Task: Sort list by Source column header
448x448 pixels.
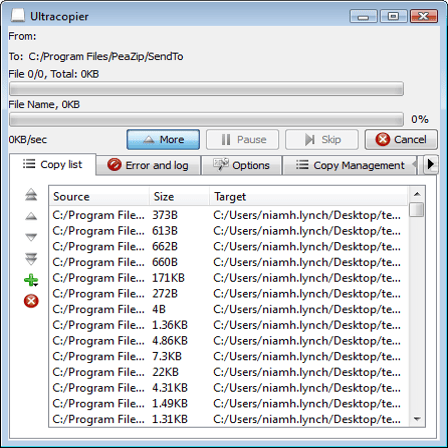Action: (x=99, y=196)
